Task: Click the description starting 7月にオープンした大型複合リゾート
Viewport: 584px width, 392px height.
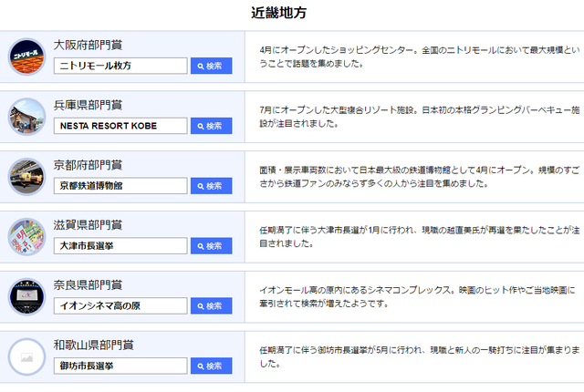Action: [x=420, y=117]
